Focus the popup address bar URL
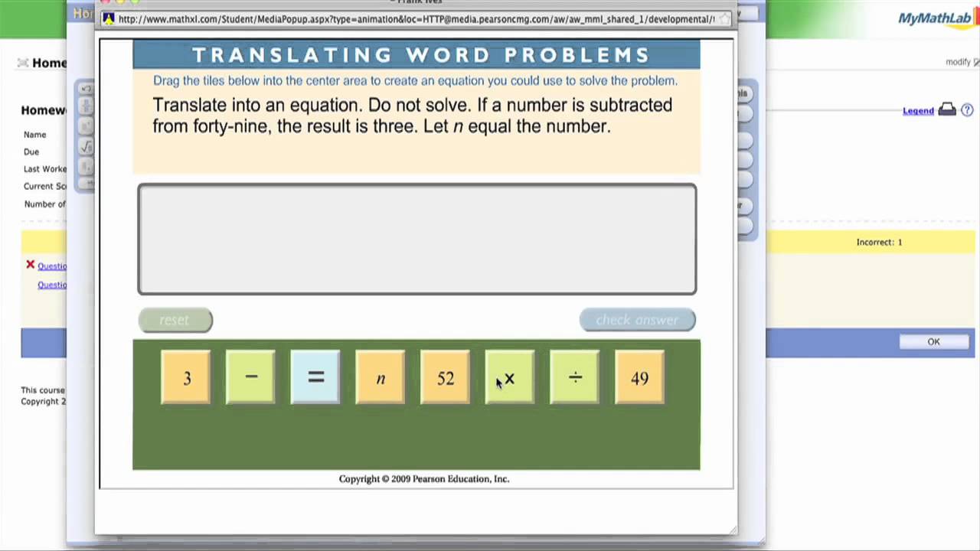 coord(417,19)
